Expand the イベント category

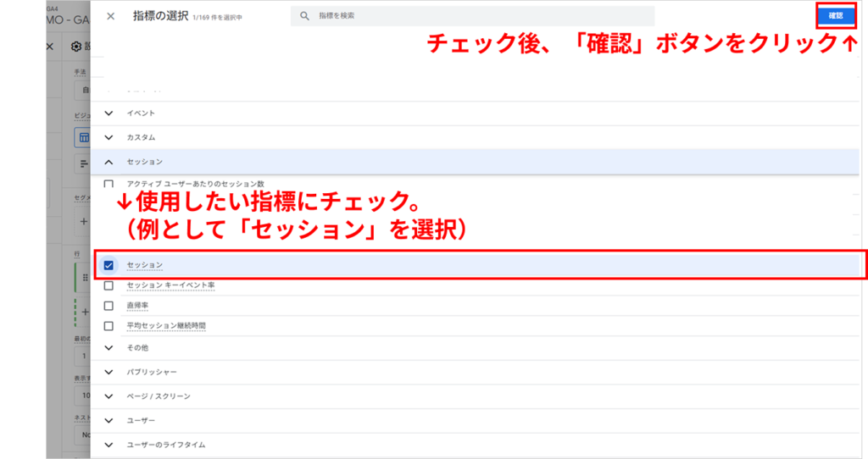click(x=108, y=113)
